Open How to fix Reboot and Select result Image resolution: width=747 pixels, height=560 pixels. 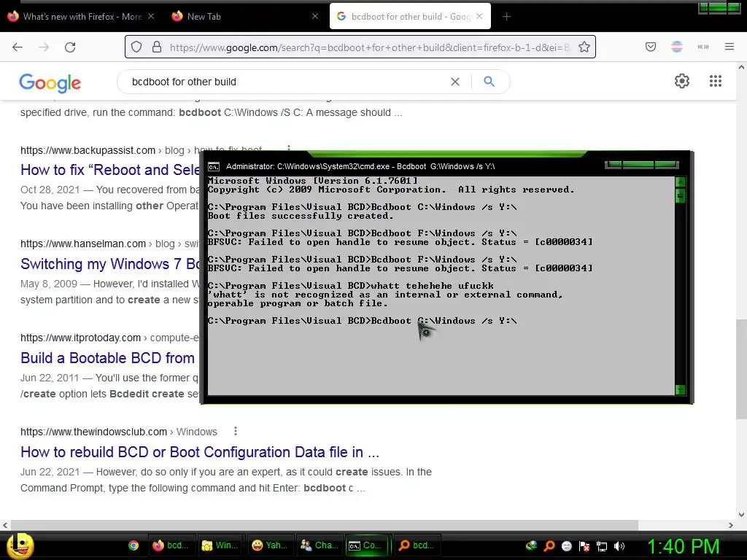point(110,169)
